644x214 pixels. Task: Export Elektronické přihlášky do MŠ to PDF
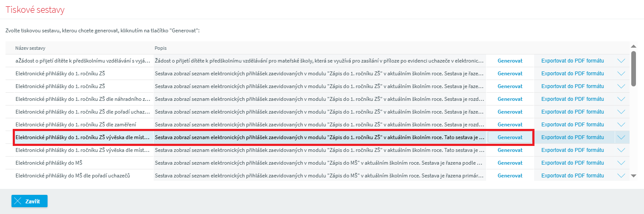click(x=572, y=163)
